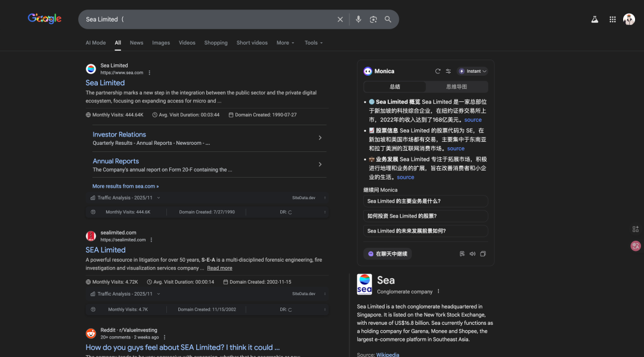Click 在聊天中继续 button

pos(388,254)
